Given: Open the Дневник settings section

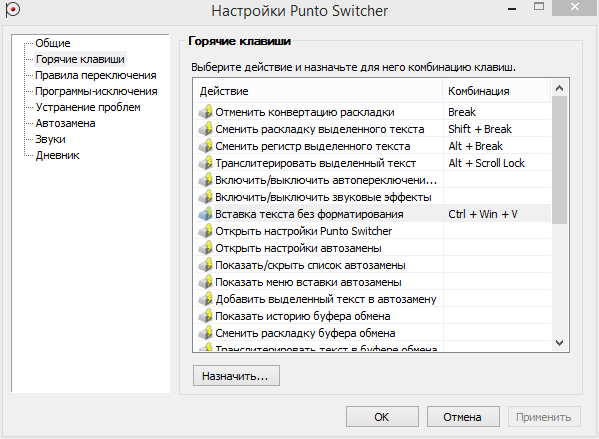Looking at the screenshot, I should [58, 155].
